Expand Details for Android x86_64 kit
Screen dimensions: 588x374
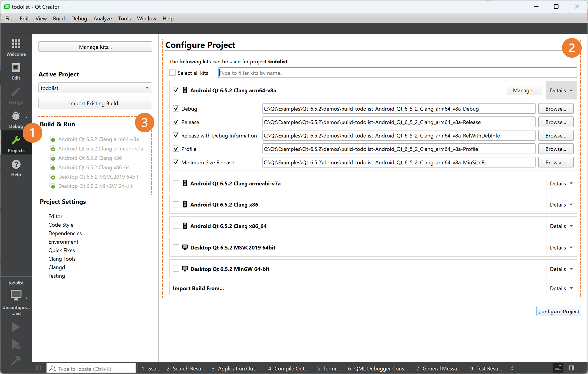[x=561, y=226]
